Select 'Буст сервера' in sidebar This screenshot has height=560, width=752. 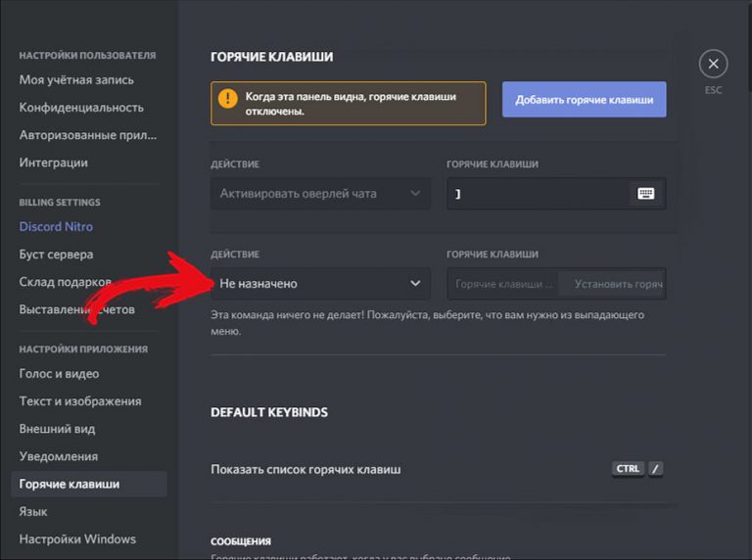[x=56, y=255]
